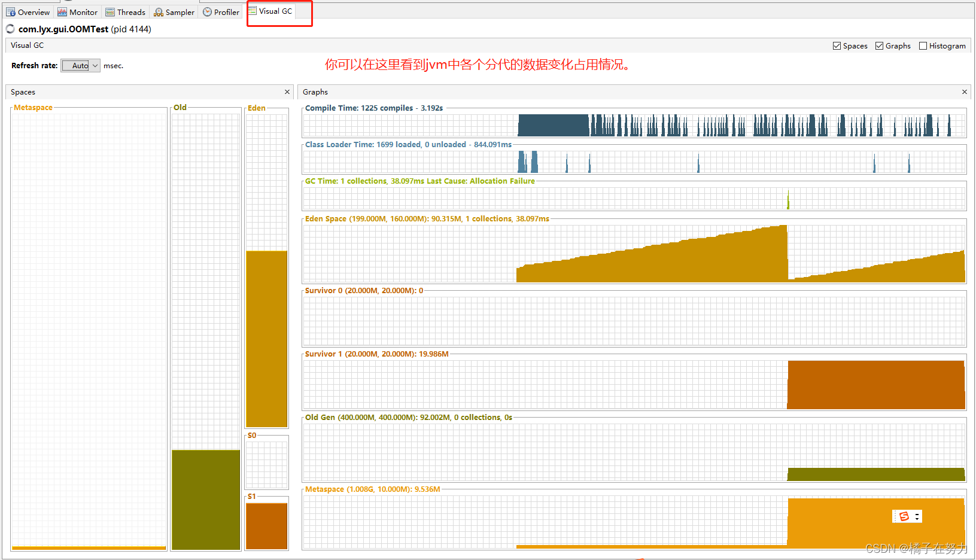Click 'GC Time: 1 collections' label
976x560 pixels.
click(346, 181)
